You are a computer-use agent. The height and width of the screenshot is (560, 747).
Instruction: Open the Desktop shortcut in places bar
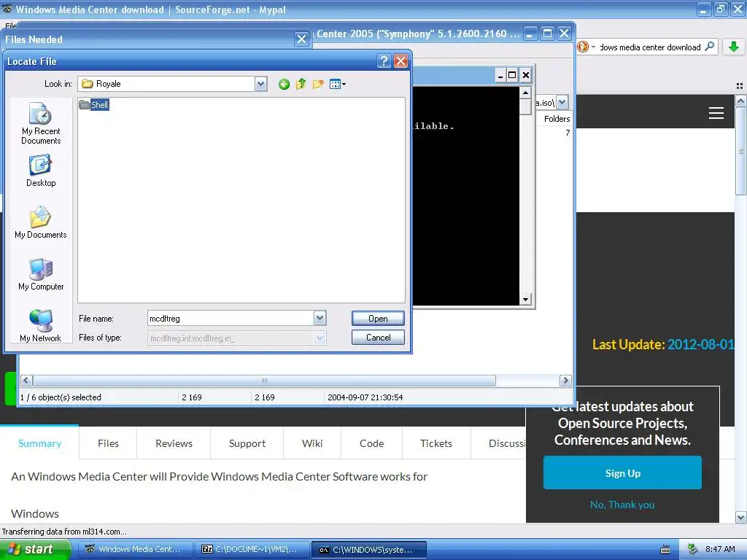click(41, 171)
